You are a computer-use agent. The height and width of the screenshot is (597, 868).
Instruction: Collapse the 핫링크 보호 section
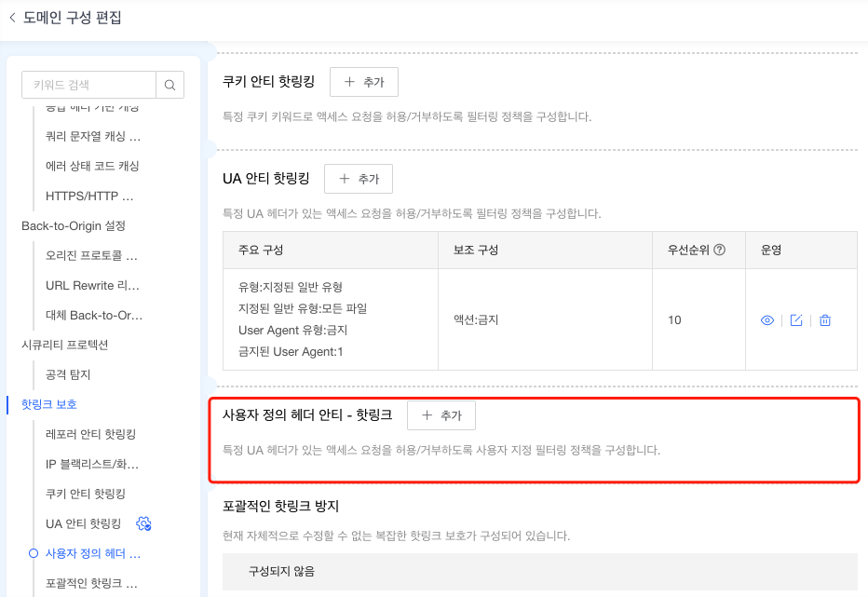tap(49, 404)
